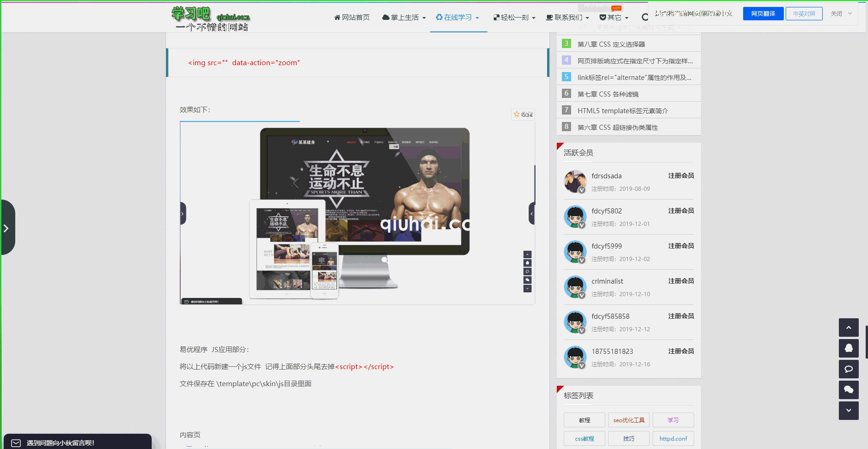Open the comment bubble icon on the right sidebar
This screenshot has width=868, height=449.
point(849,369)
